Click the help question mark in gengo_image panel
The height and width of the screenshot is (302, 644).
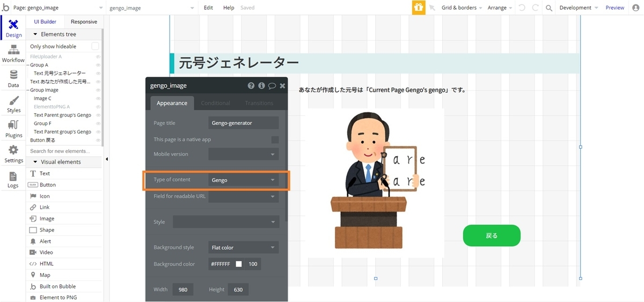pos(251,86)
